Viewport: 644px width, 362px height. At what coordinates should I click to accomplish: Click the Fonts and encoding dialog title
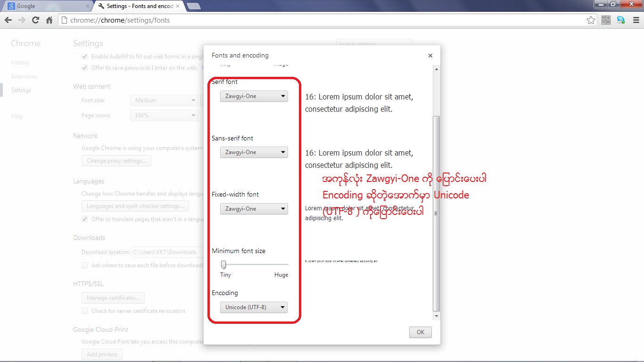tap(240, 56)
